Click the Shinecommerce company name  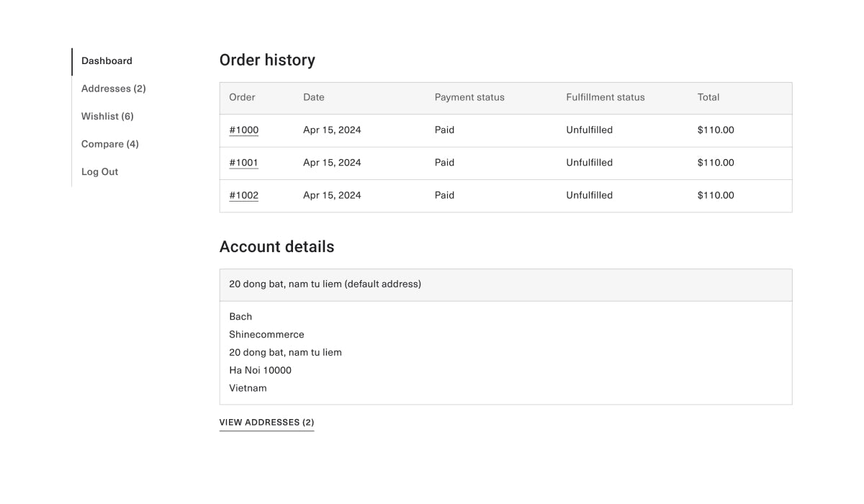[266, 335]
